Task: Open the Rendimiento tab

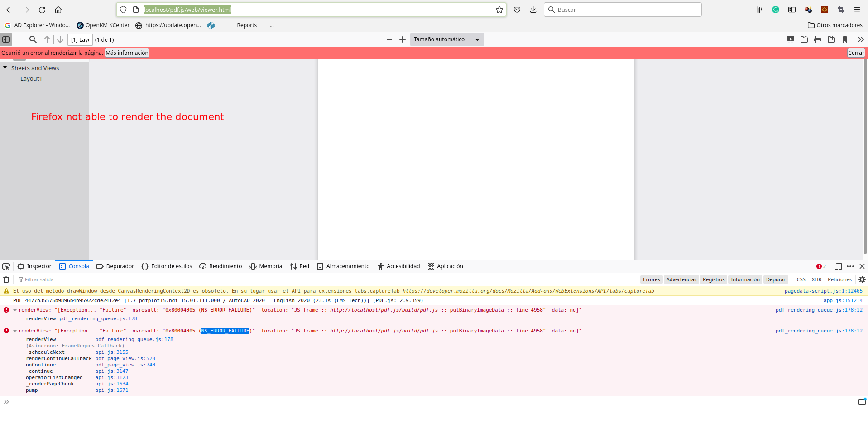Action: coord(221,266)
